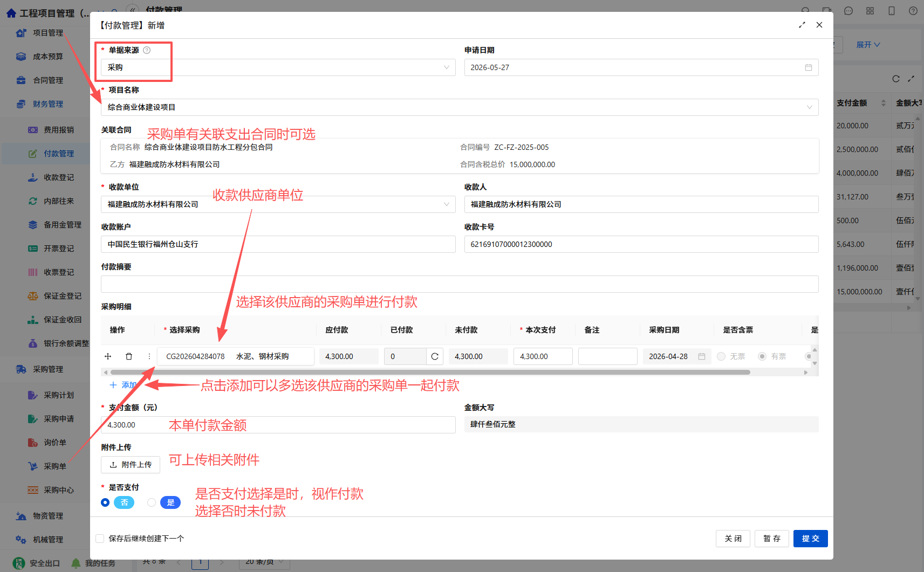The width and height of the screenshot is (924, 572).
Task: Refresh the 已付款 amount value
Action: coord(435,356)
